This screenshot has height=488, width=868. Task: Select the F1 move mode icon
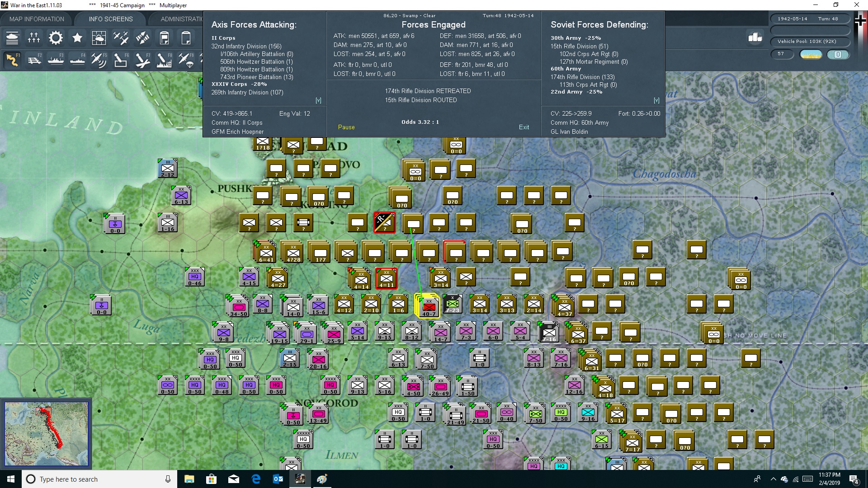[12, 60]
